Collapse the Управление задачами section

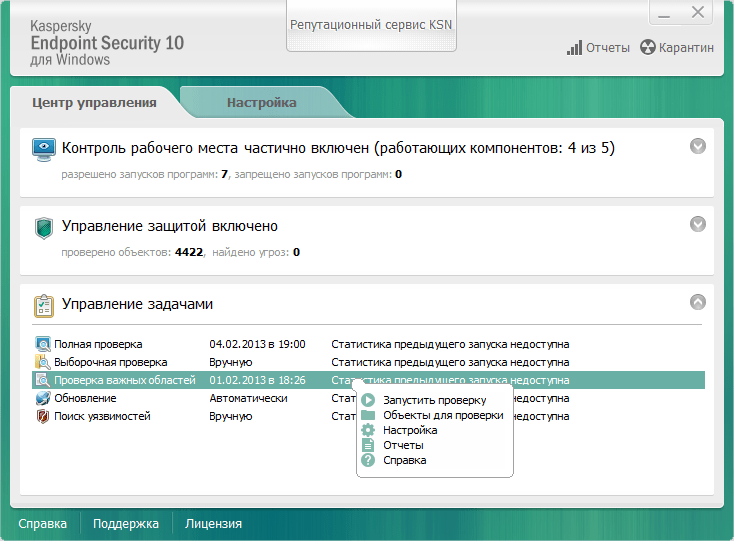697,302
